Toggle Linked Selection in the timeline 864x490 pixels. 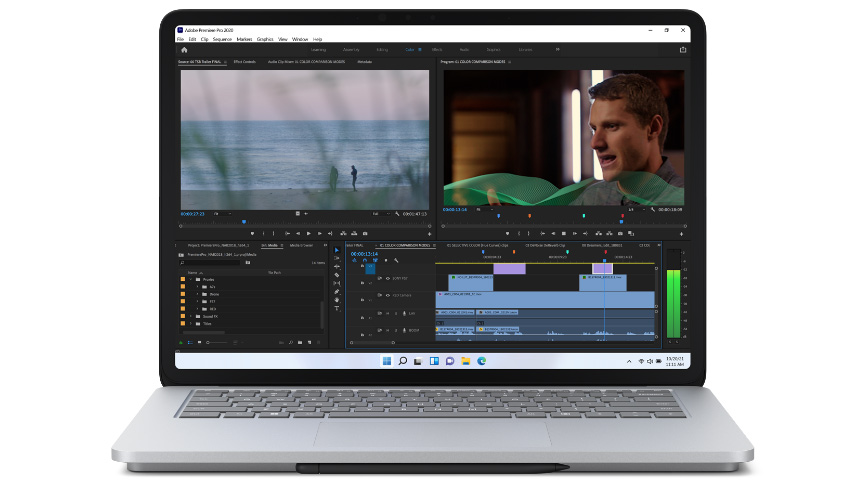(375, 261)
